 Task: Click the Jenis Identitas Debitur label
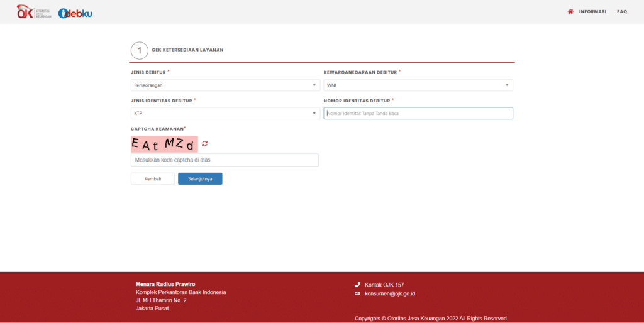(x=162, y=101)
